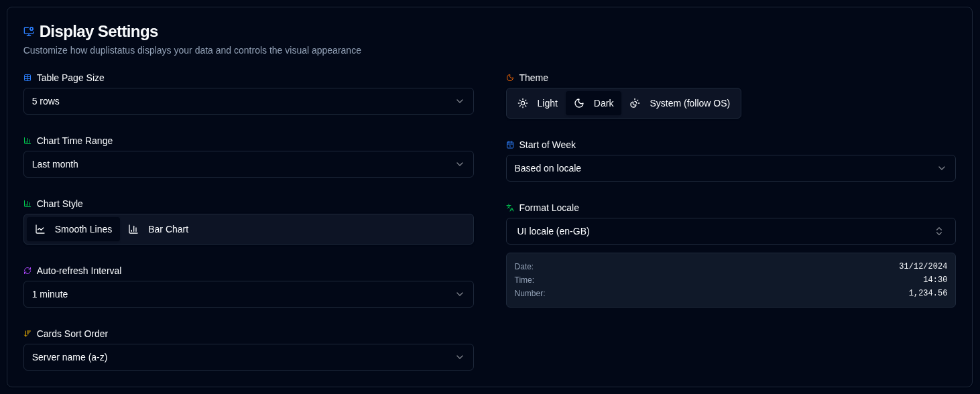Choose System (follow OS) theme

[680, 103]
